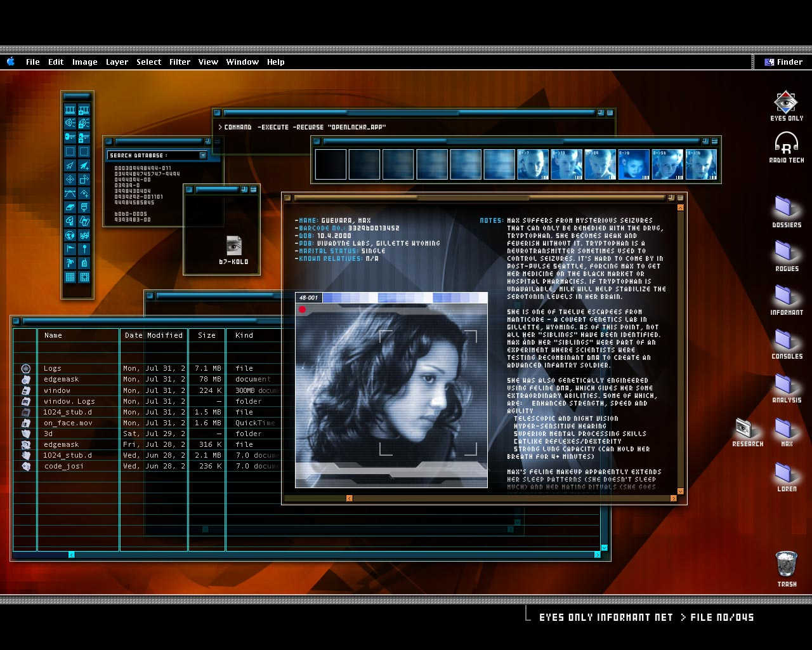Select the paintbrush tool in the tool palette
The image size is (812, 650).
click(84, 207)
